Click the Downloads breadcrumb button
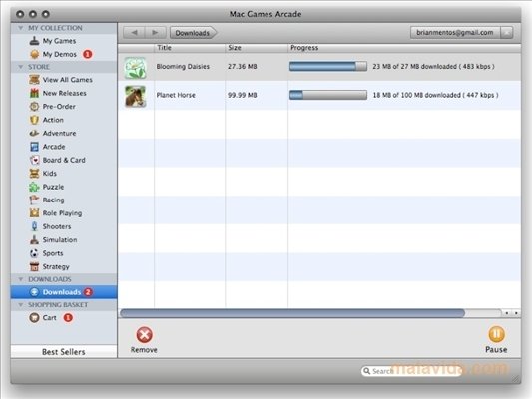This screenshot has width=532, height=399. [x=193, y=33]
